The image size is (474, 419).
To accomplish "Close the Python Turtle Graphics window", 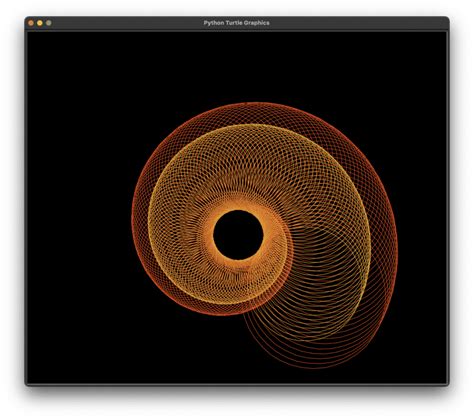I will (x=31, y=23).
